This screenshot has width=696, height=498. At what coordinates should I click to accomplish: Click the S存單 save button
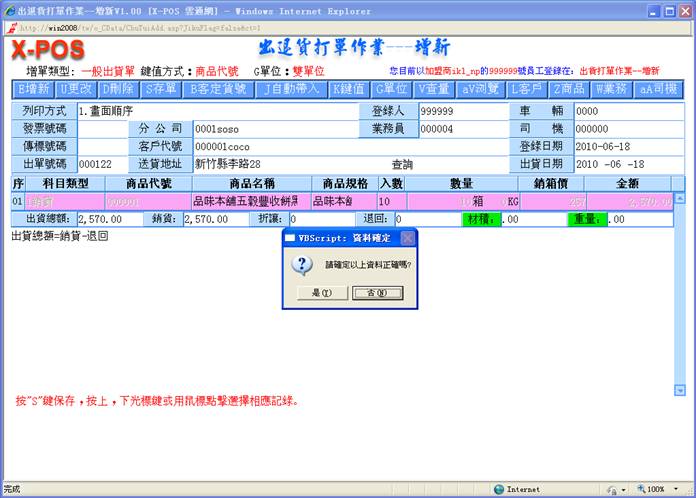160,89
